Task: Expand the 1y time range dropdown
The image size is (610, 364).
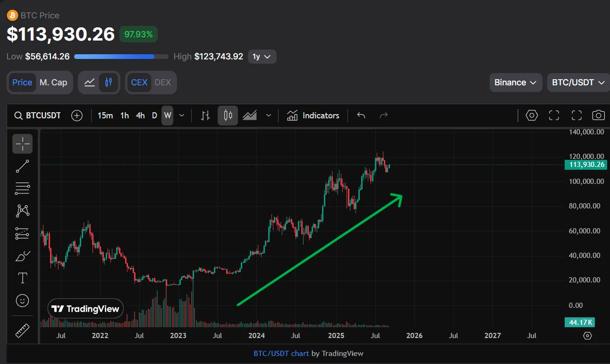Action: [262, 57]
